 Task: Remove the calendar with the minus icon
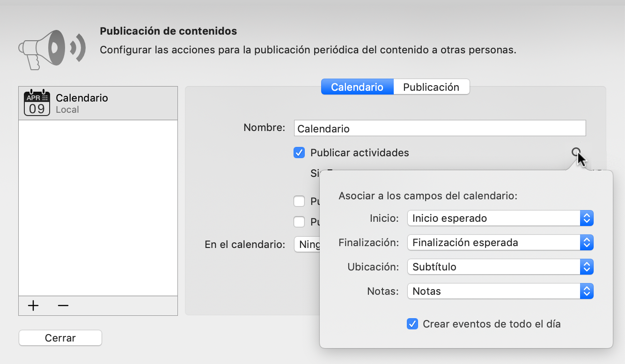tap(63, 306)
